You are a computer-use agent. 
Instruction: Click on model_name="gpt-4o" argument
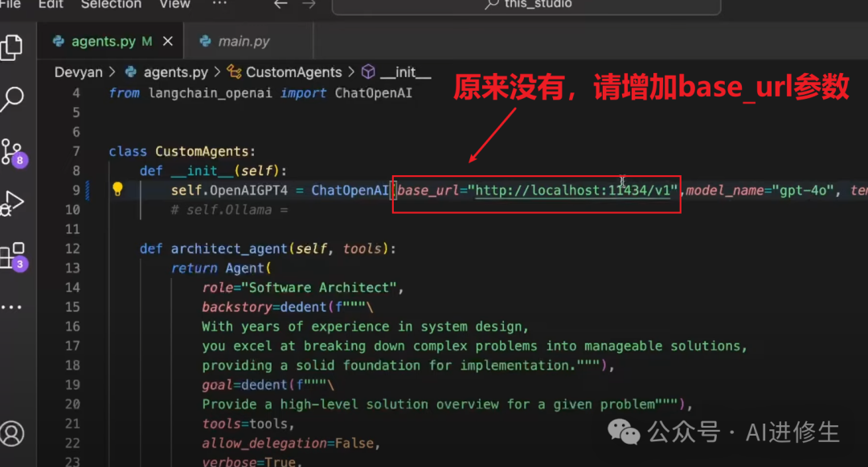759,190
